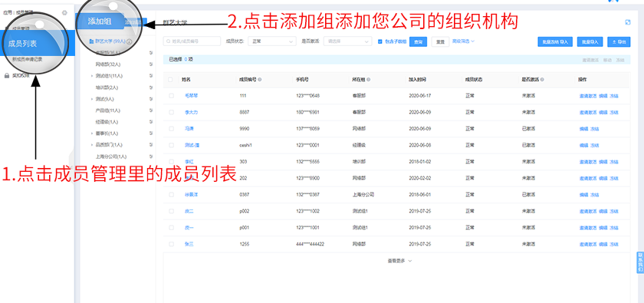Open name link of member number 8887
Screen dimensions: 644x303
191,112
